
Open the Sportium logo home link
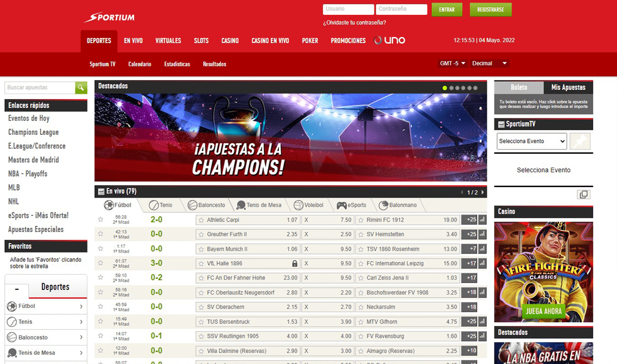(x=110, y=17)
